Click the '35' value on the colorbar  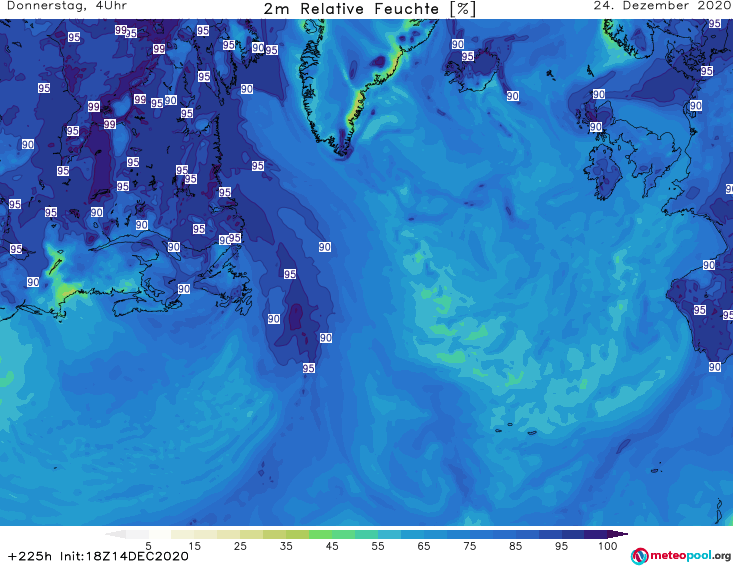click(x=286, y=546)
